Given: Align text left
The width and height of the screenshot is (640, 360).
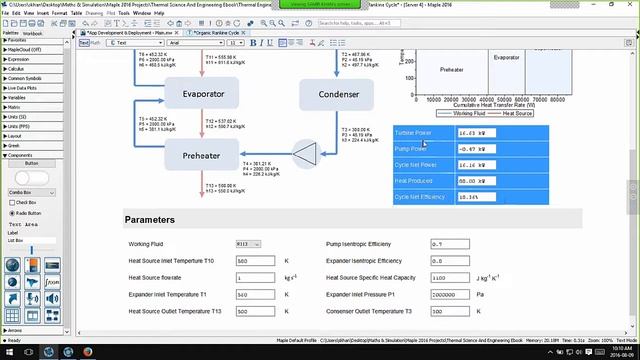Looking at the screenshot, I should pyautogui.click(x=282, y=43).
